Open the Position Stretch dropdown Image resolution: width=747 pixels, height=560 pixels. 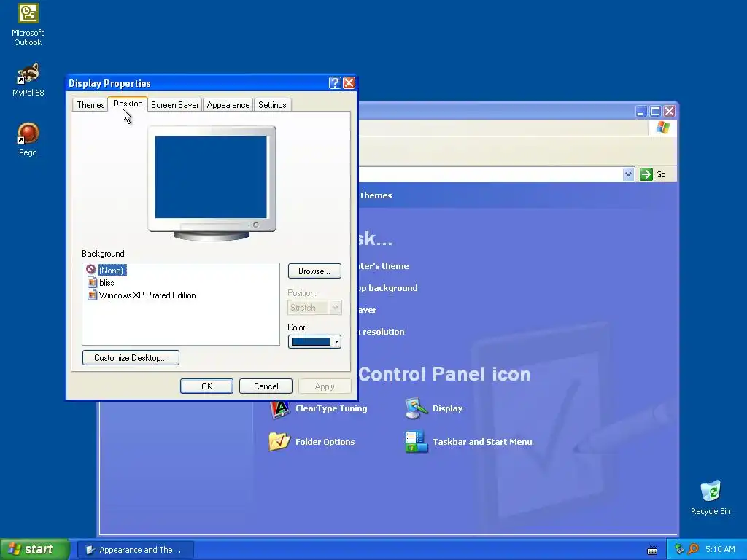tap(314, 308)
